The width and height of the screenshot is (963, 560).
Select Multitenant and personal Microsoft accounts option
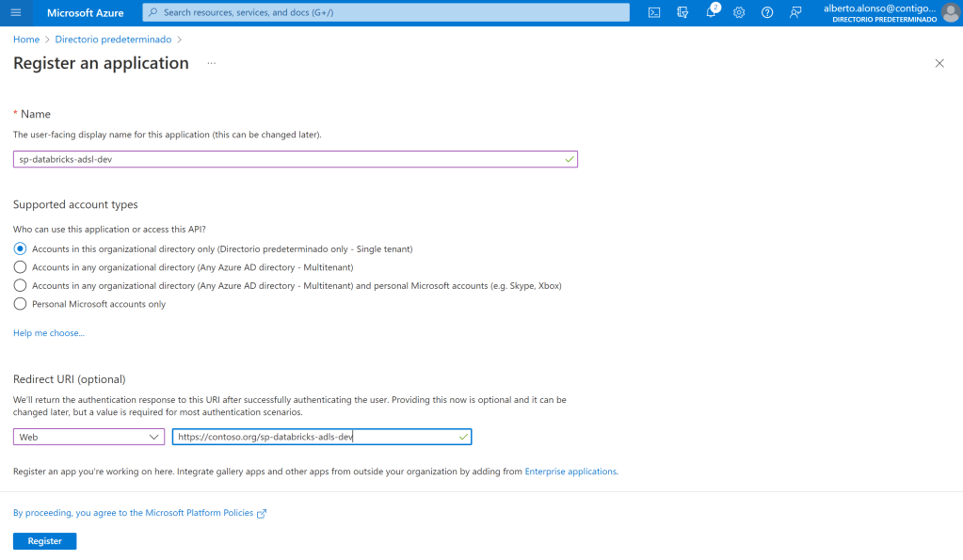(x=21, y=285)
